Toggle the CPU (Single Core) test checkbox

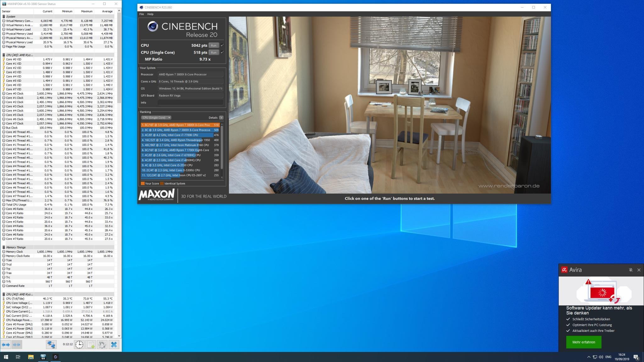(x=222, y=52)
